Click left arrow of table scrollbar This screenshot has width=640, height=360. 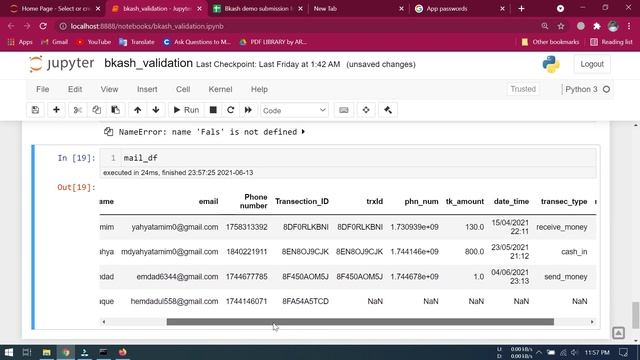[104, 322]
